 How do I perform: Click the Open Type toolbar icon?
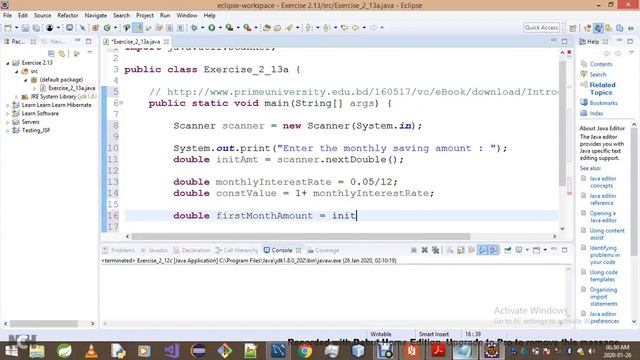tap(266, 28)
